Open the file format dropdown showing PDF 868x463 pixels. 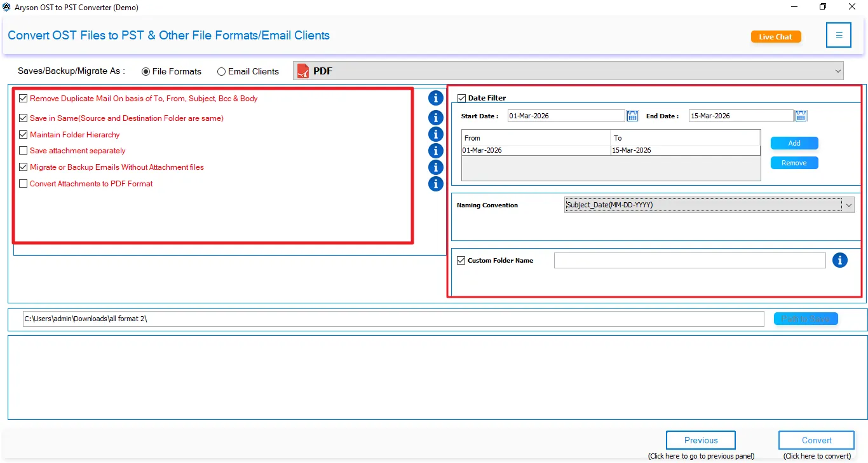[x=837, y=71]
